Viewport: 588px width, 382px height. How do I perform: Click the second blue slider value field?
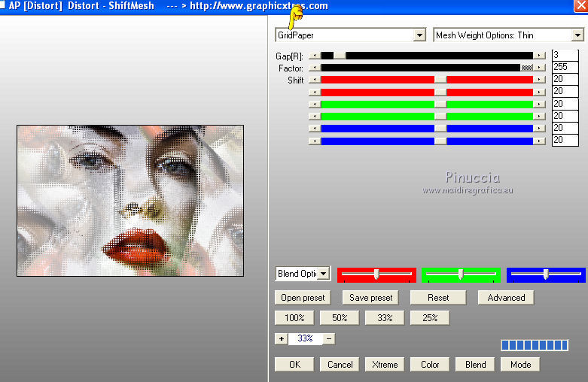pyautogui.click(x=565, y=140)
